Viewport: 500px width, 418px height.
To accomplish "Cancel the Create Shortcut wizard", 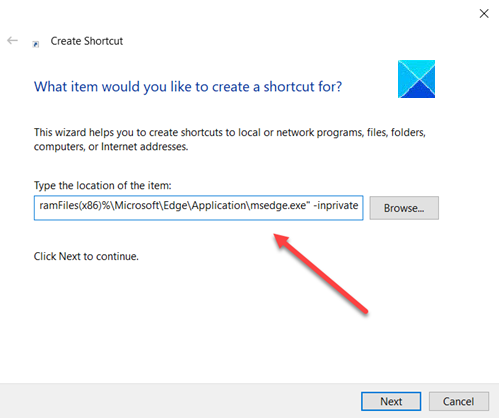I will click(459, 401).
